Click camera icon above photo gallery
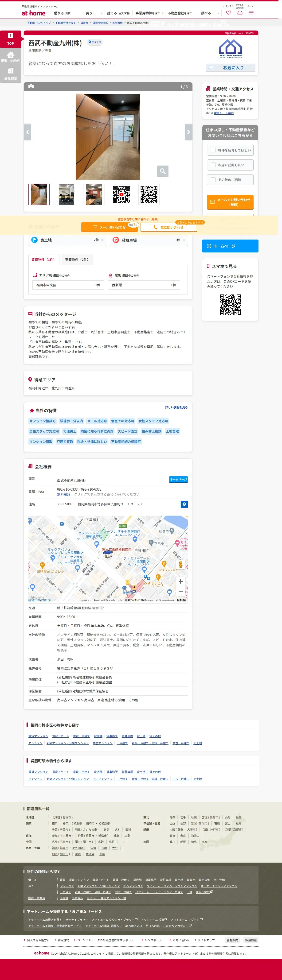The height and width of the screenshot is (980, 282). tap(31, 87)
